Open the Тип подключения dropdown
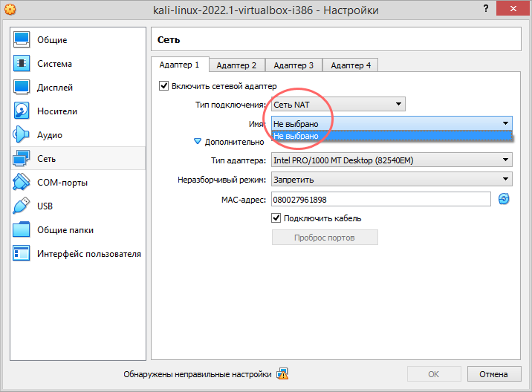The image size is (532, 392). point(338,105)
